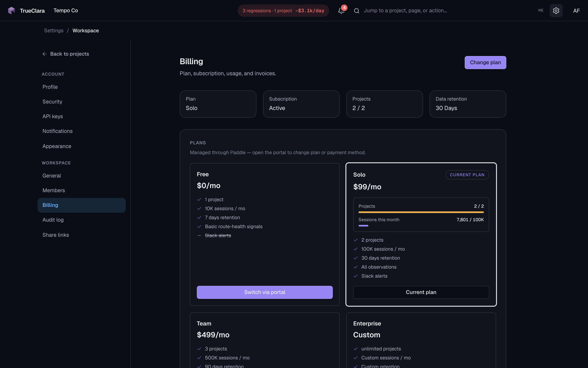The image size is (588, 368).
Task: Click the dash icon beside struck Slack alerts
Action: coord(199,236)
